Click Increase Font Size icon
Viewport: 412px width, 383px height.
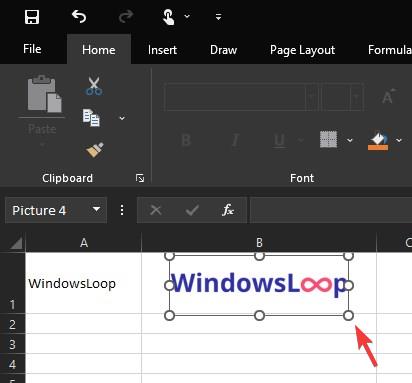(388, 96)
